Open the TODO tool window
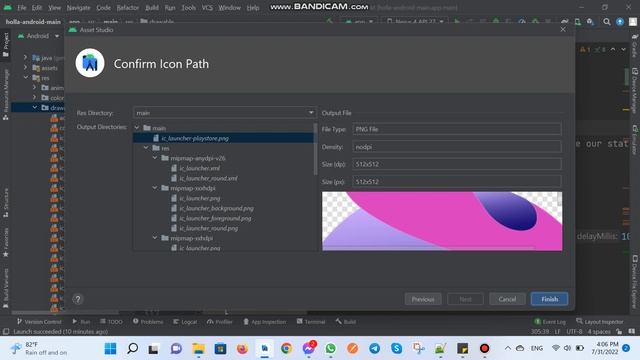This screenshot has height=360, width=640. click(111, 322)
